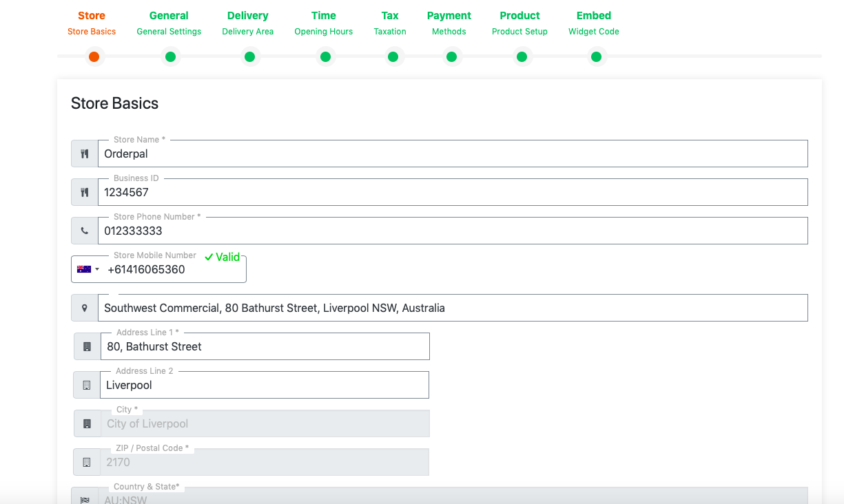Focus the Business ID field with 1234567
844x504 pixels.
453,192
